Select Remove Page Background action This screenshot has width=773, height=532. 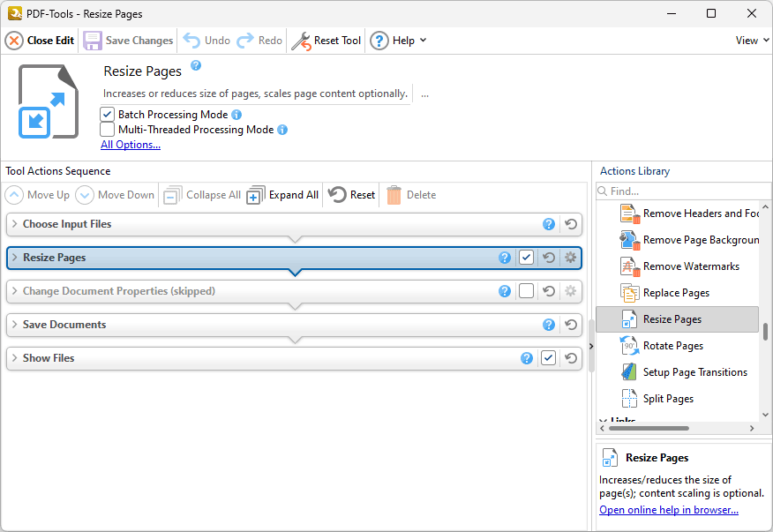point(688,240)
